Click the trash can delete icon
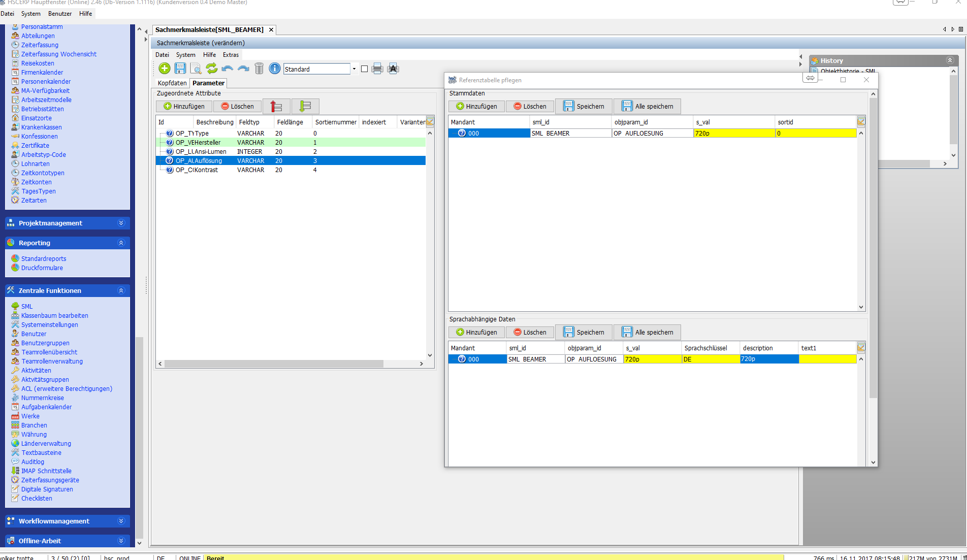This screenshot has height=560, width=967. click(x=259, y=69)
